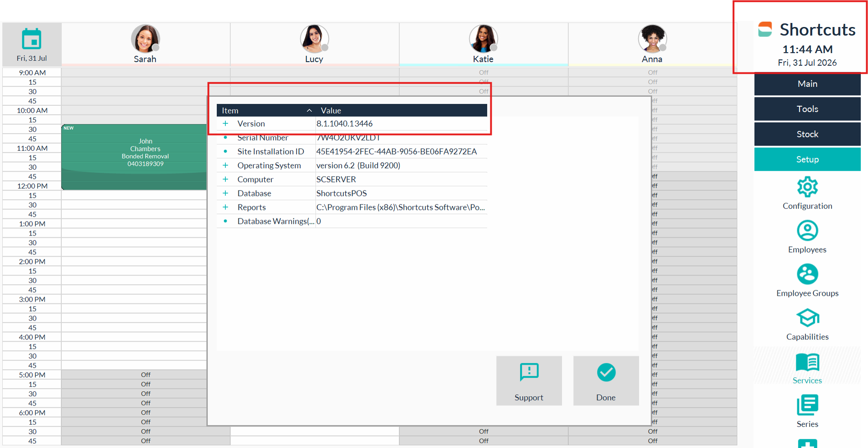This screenshot has width=868, height=448.
Task: Click the Fri, 31 Jul 2026 date
Action: click(x=807, y=63)
